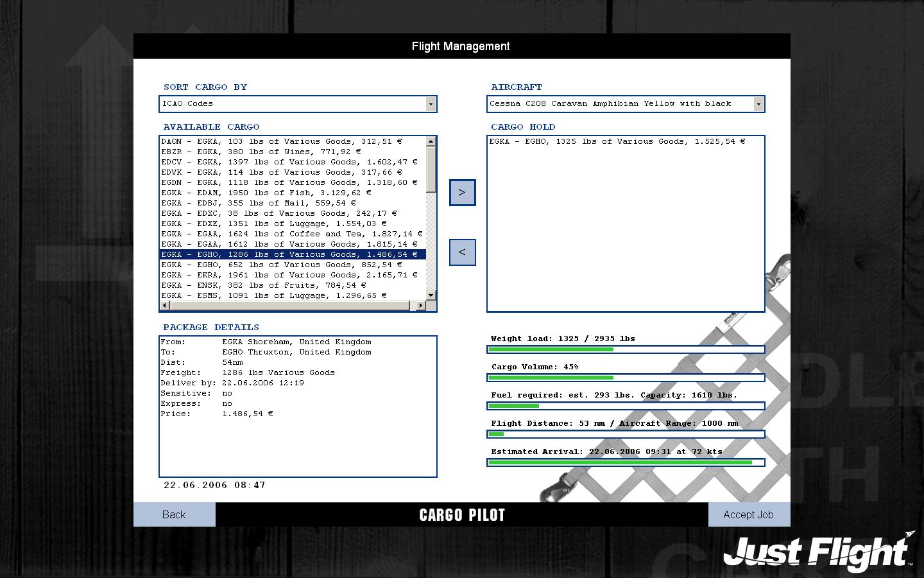Click the available cargo vertical scrollbar thumb

431,168
